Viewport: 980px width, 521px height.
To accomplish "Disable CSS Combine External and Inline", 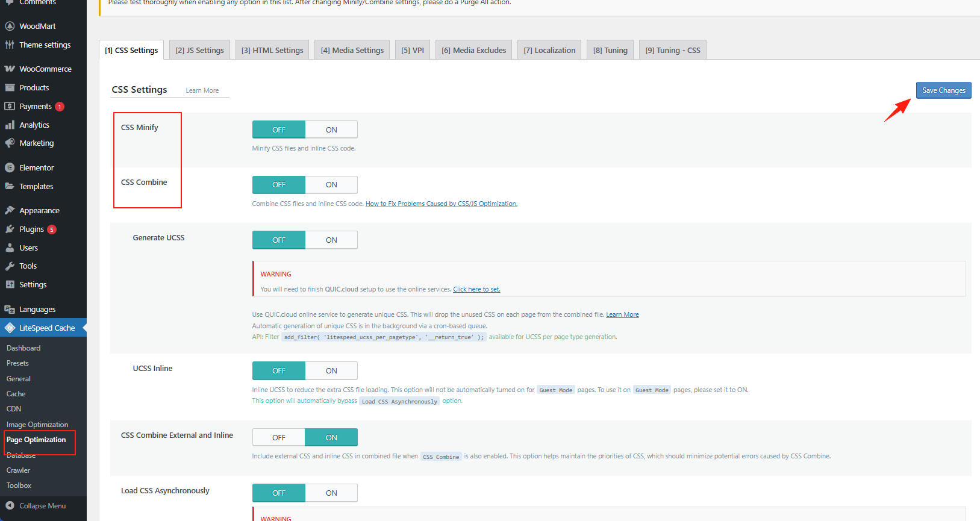I will [x=279, y=437].
